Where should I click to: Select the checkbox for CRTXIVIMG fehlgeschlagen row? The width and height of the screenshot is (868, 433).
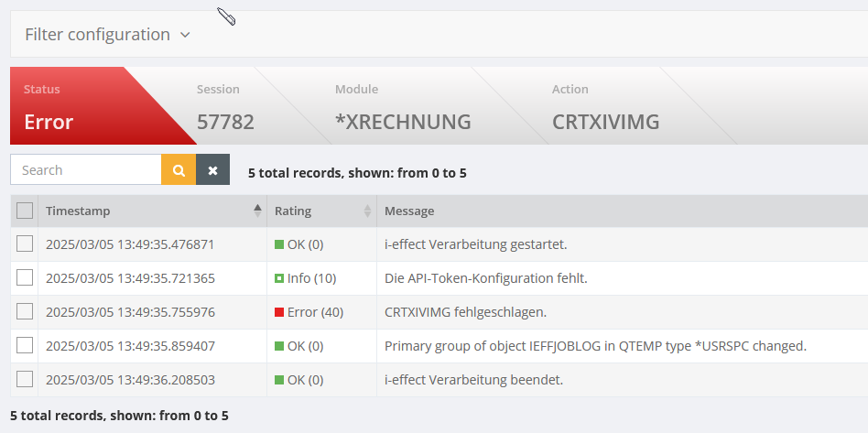[x=25, y=311]
